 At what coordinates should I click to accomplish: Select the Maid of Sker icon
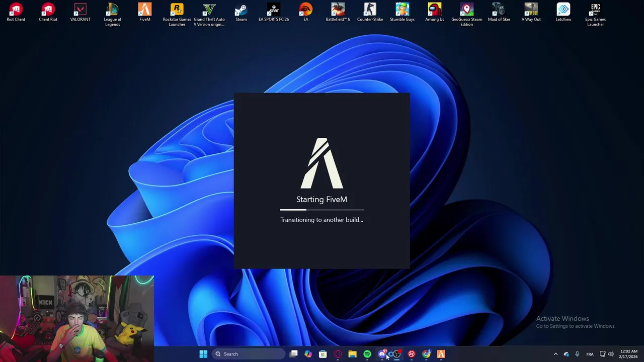coord(499,13)
